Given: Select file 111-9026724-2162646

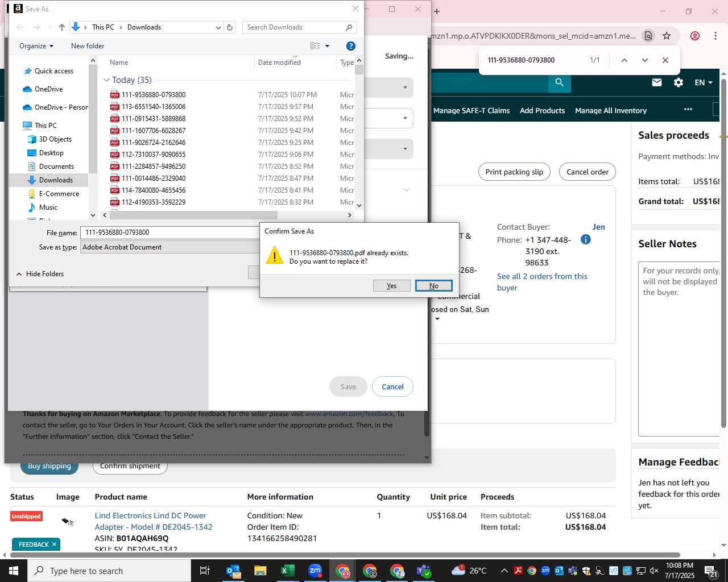Looking at the screenshot, I should 154,143.
